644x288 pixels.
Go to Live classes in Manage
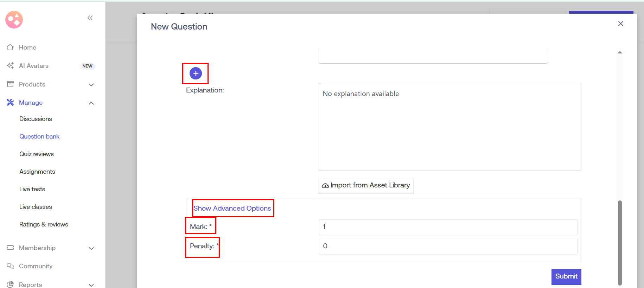(x=36, y=207)
